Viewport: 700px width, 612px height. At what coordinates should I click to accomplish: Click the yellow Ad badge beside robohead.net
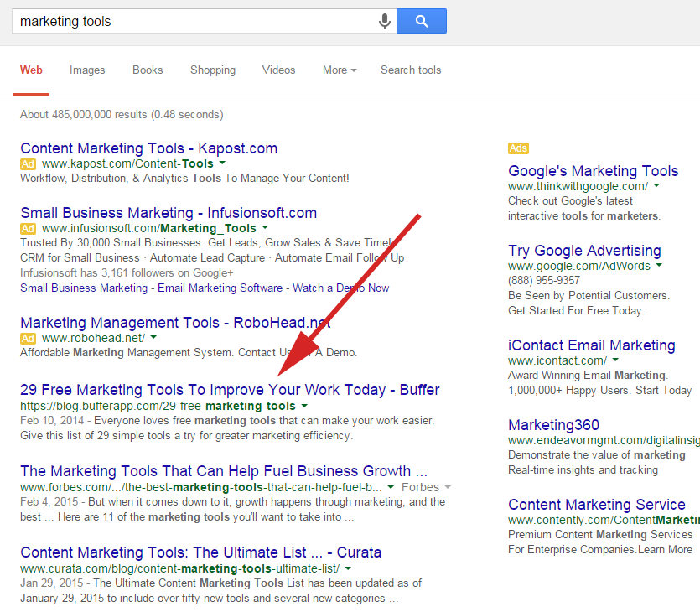(x=28, y=339)
